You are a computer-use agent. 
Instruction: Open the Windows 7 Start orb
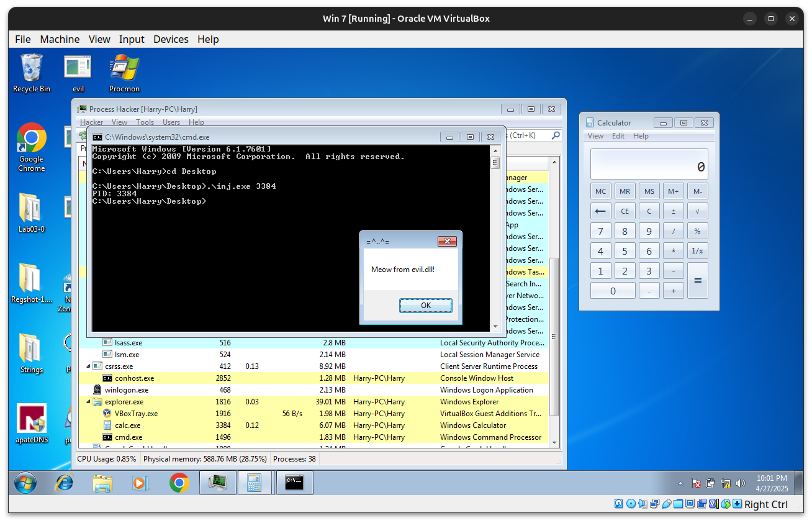tap(25, 483)
